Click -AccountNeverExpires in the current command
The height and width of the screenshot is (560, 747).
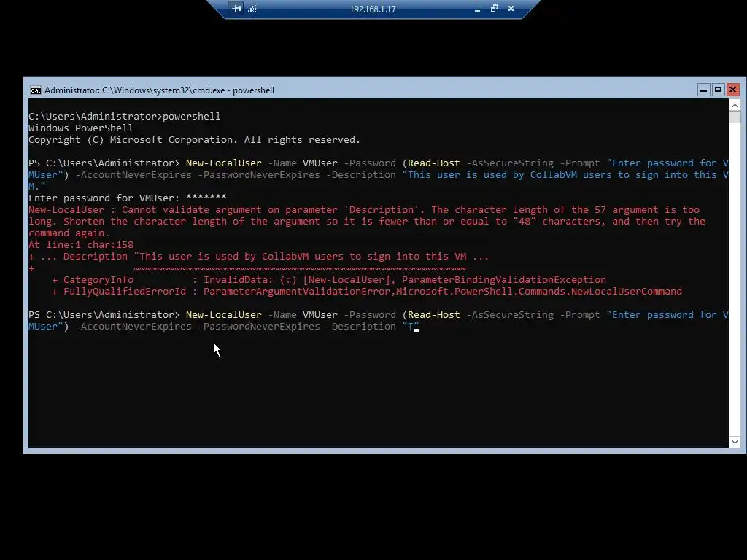point(133,327)
